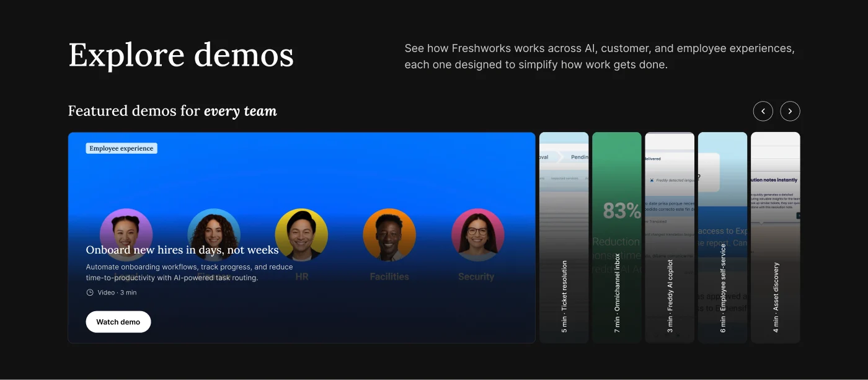
Task: Click the 83% statistic on the green card
Action: [x=622, y=211]
